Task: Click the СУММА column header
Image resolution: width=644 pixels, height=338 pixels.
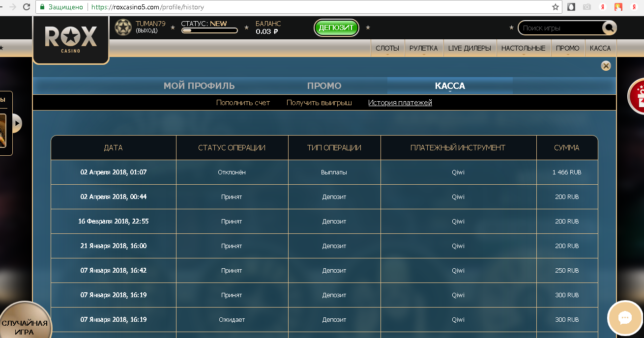Action: point(567,147)
